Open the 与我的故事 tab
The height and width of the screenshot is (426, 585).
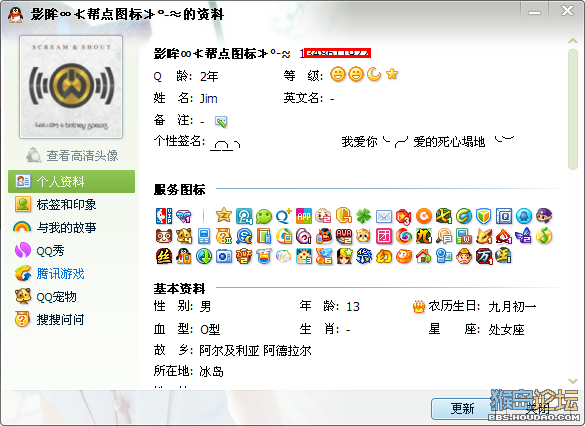(71, 227)
